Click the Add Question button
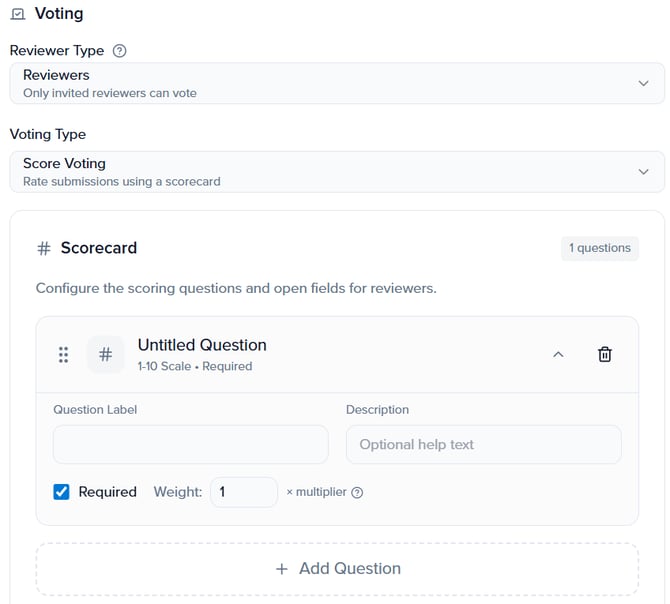This screenshot has height=604, width=670. (x=337, y=568)
